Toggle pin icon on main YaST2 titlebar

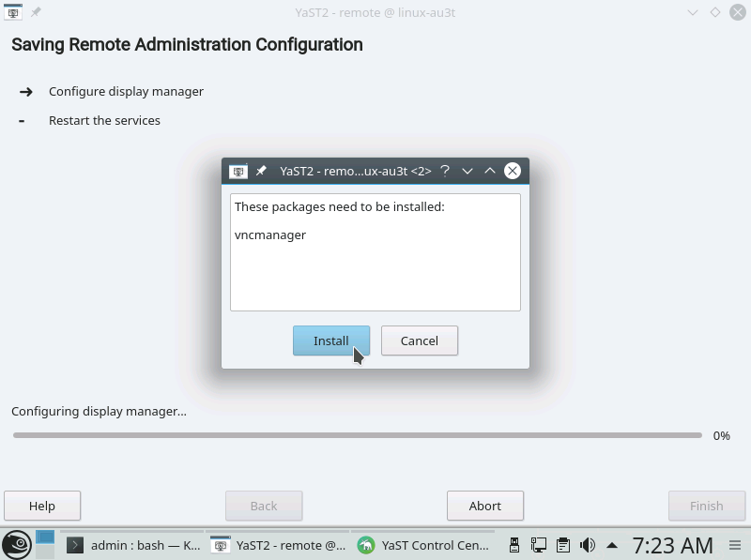(x=36, y=12)
